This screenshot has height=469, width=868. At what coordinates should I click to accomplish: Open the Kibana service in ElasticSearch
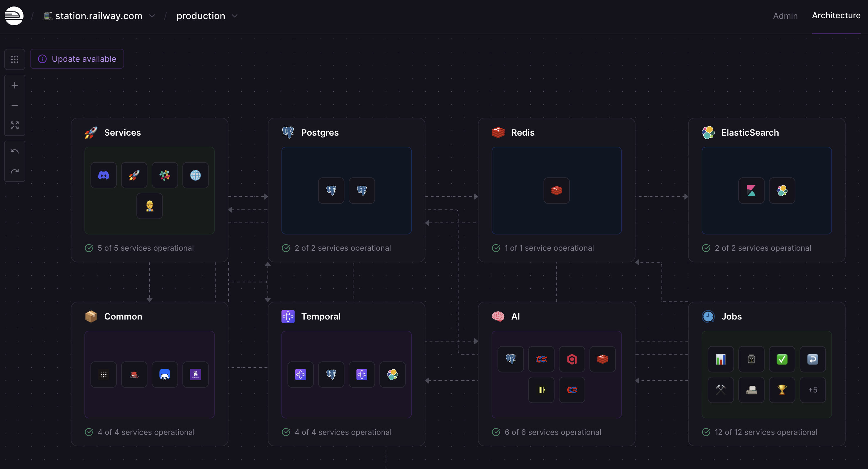751,190
